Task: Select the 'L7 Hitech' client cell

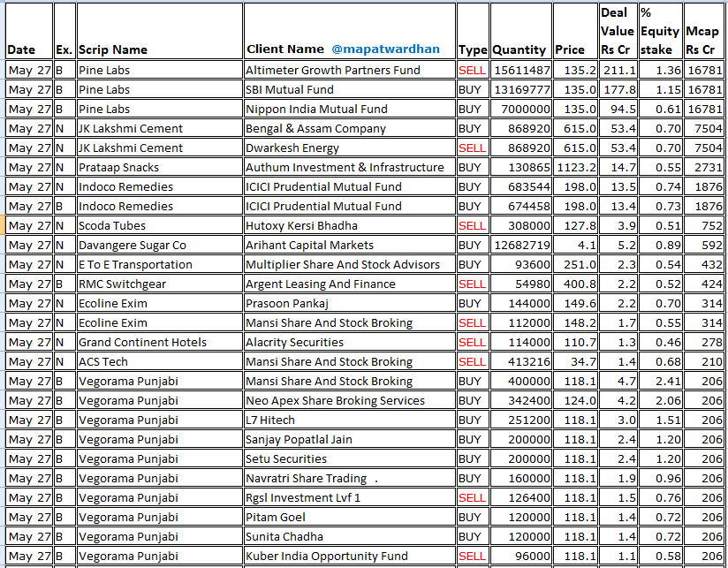Action: click(x=350, y=420)
